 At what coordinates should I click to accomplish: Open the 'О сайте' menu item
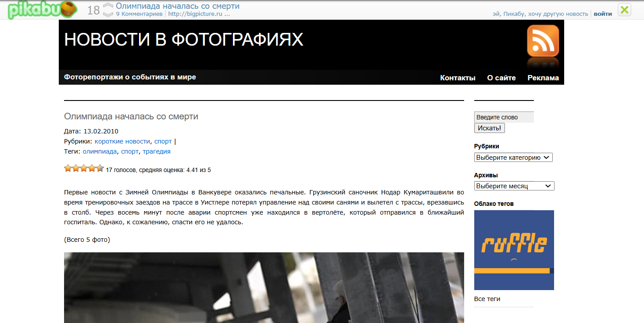501,78
